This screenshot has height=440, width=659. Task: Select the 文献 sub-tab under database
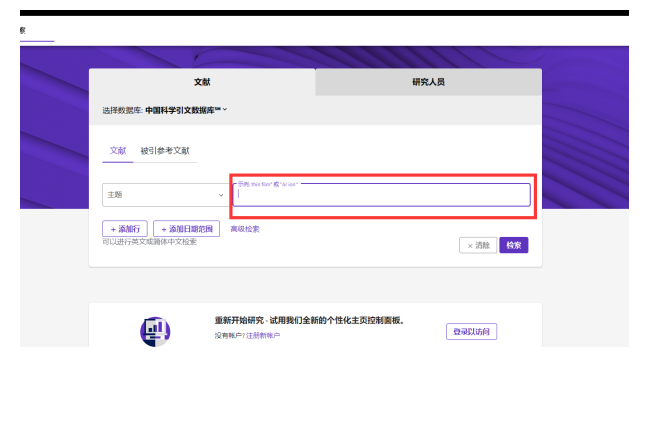coord(118,150)
